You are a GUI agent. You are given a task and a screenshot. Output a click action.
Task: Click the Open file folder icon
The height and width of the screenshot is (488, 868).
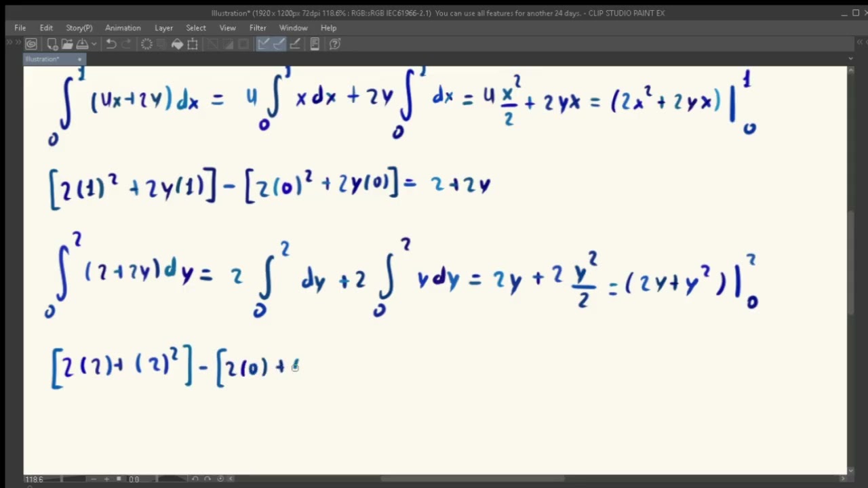67,44
